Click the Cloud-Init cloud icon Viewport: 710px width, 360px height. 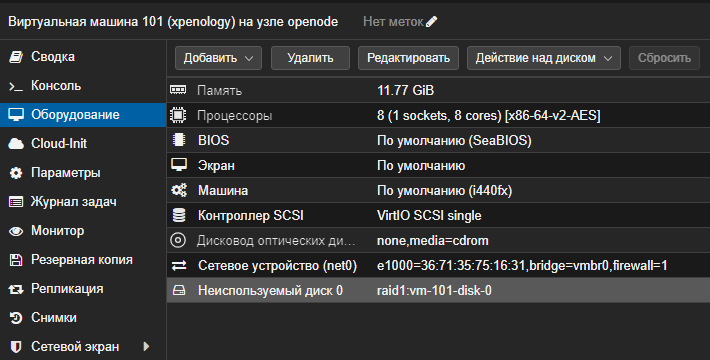(16, 144)
